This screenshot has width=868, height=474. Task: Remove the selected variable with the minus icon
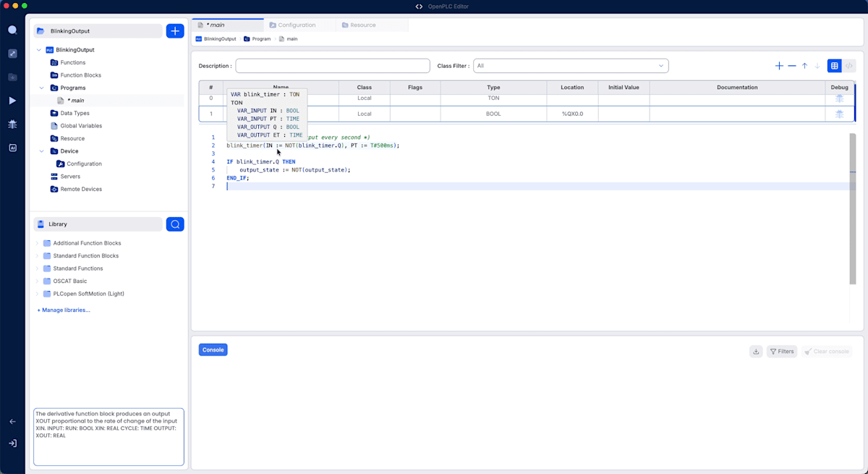pos(792,66)
